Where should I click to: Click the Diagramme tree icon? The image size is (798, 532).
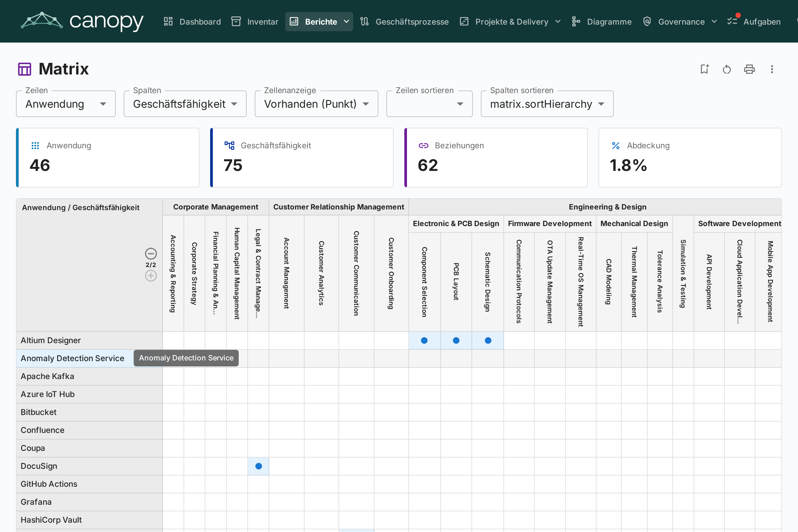pos(576,22)
